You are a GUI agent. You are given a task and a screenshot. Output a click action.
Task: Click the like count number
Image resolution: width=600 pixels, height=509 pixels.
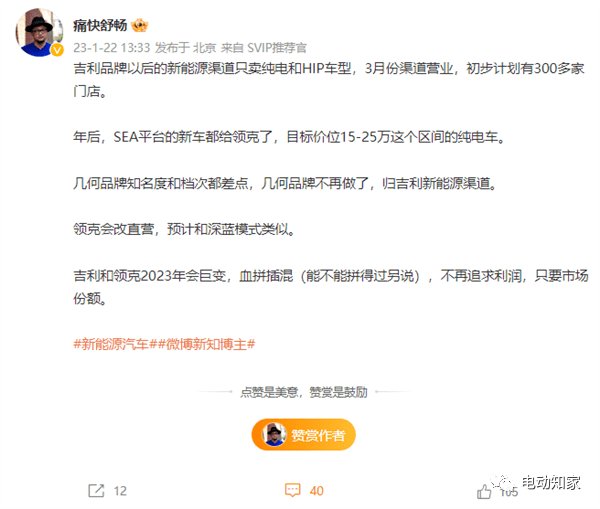tap(509, 492)
